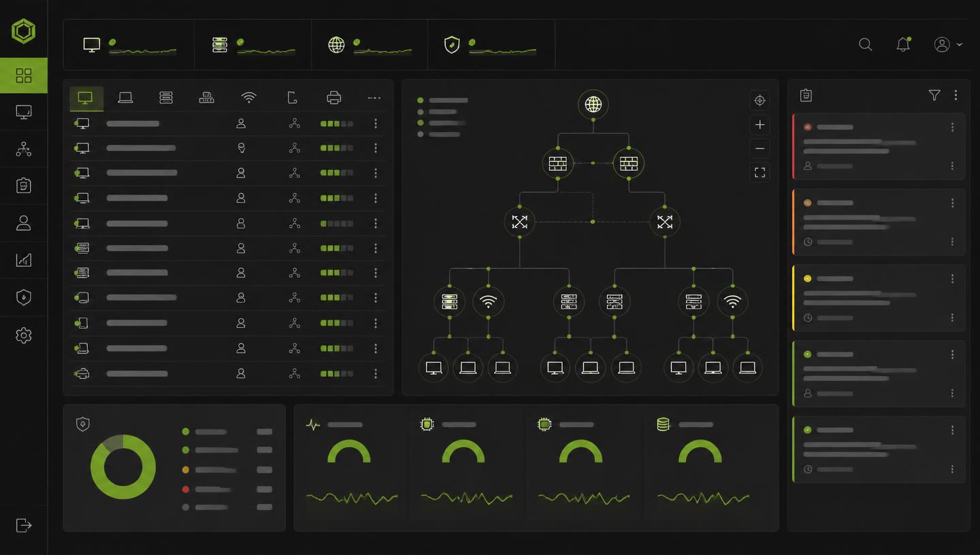Open the clipboard reports page in sidebar
The width and height of the screenshot is (980, 555).
[x=24, y=186]
